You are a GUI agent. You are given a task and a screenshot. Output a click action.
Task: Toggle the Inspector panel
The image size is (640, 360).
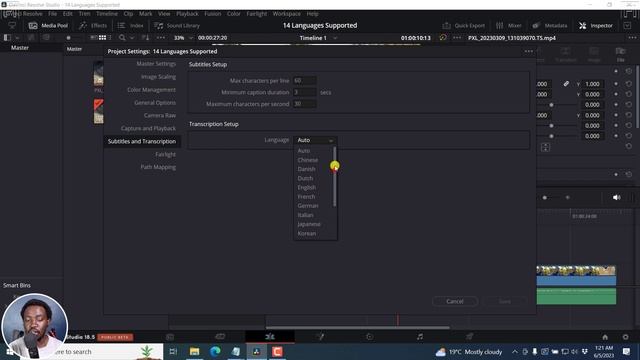(596, 25)
